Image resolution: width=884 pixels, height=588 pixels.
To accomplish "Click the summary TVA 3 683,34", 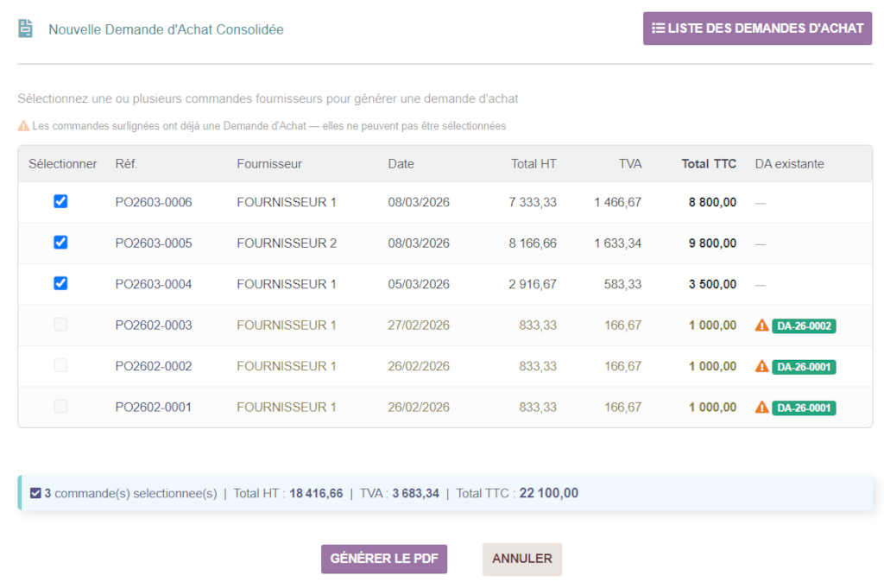I will (415, 494).
